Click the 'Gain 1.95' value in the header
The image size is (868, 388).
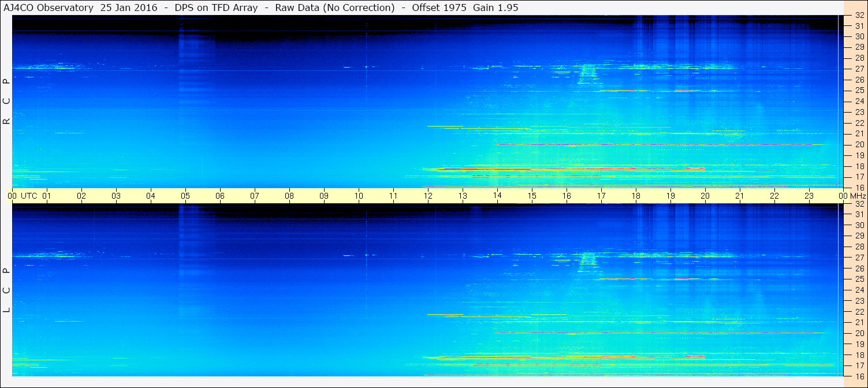pyautogui.click(x=496, y=8)
